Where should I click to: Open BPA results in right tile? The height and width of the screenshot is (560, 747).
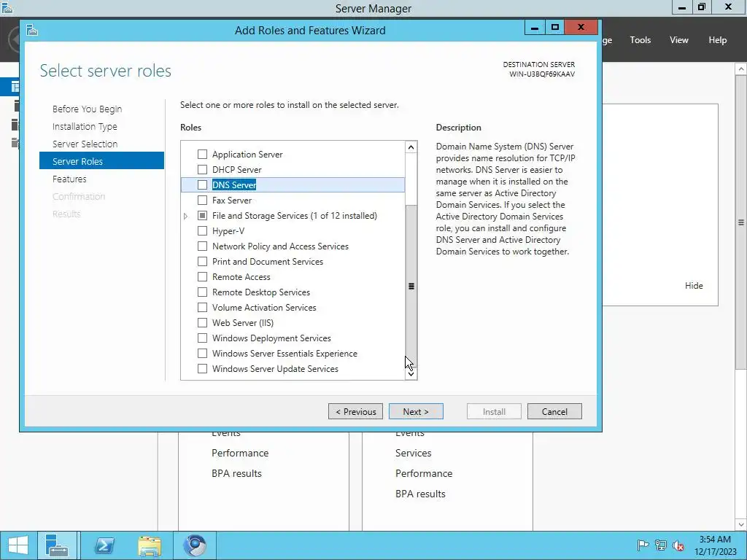(x=420, y=494)
